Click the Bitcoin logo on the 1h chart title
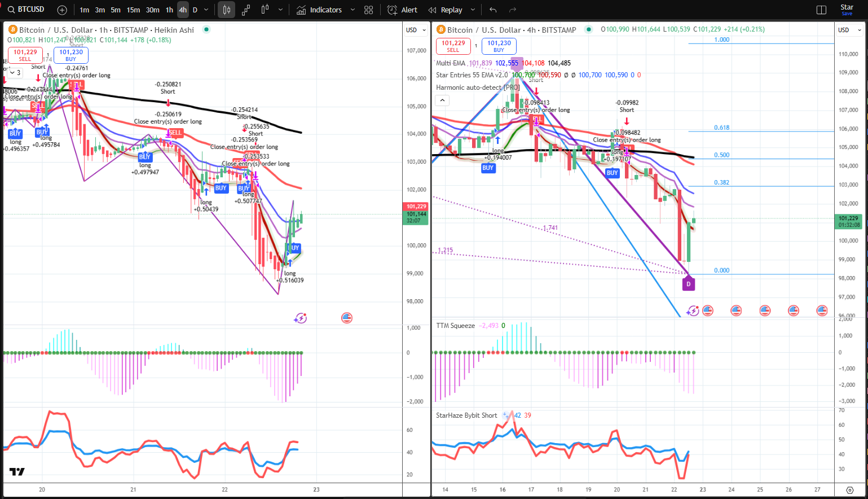 (x=13, y=30)
